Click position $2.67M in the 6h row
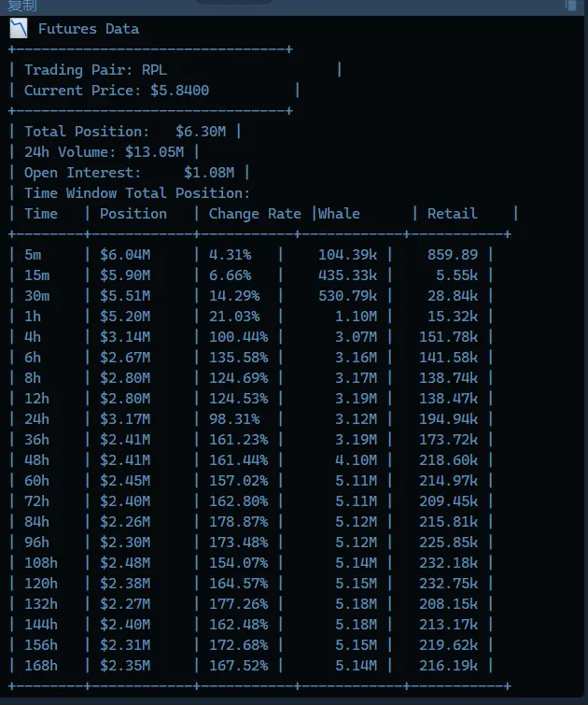This screenshot has width=588, height=705. point(125,358)
